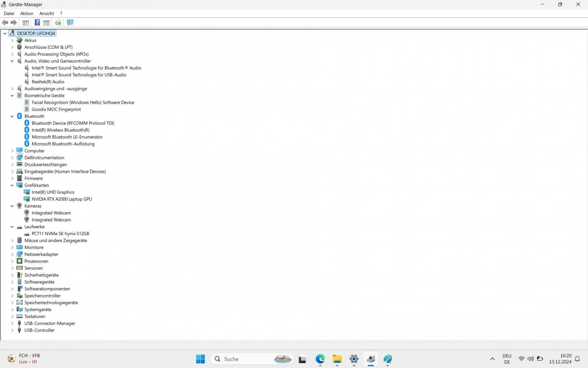Click the Akkus battery icon
The width and height of the screenshot is (588, 368).
coord(19,40)
